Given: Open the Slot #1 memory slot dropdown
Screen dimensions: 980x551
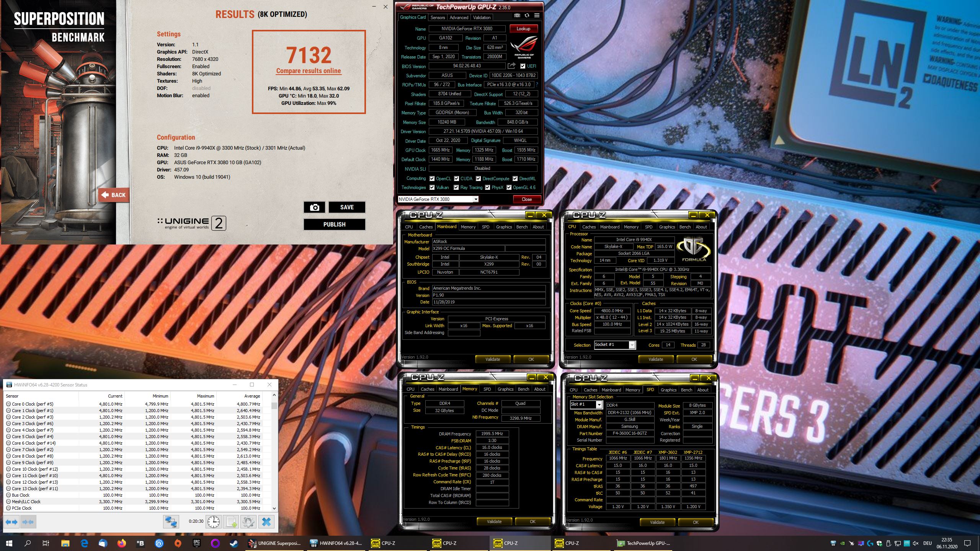Looking at the screenshot, I should tap(586, 404).
